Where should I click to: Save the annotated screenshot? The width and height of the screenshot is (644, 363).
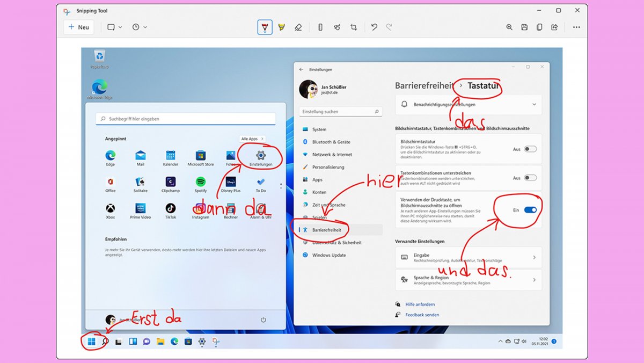click(x=524, y=27)
